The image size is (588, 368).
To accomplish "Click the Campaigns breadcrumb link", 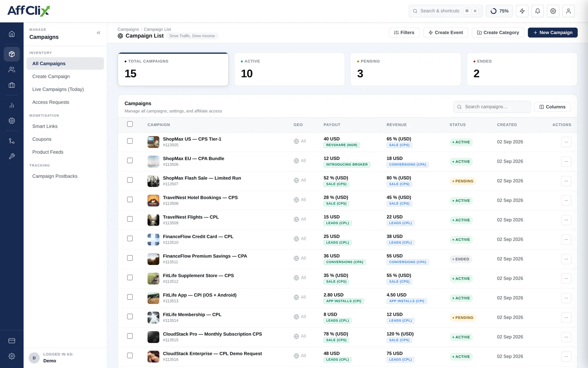I will click(x=128, y=29).
